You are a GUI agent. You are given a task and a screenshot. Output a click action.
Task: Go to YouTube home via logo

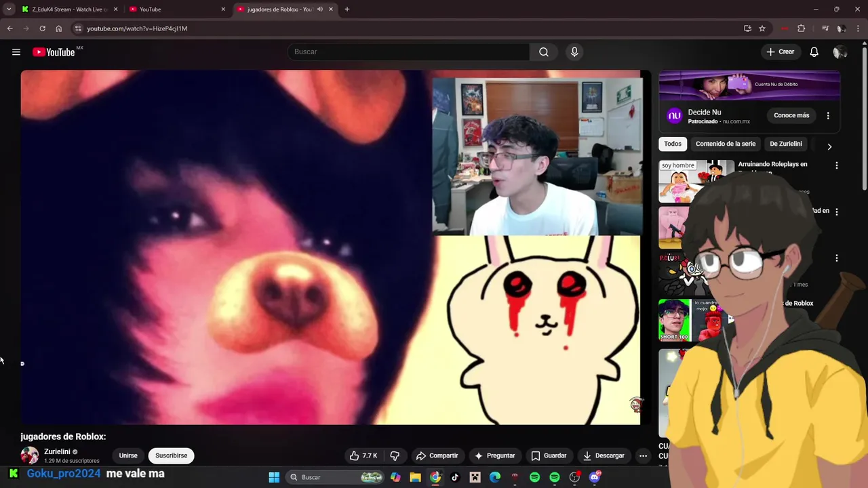(x=54, y=52)
